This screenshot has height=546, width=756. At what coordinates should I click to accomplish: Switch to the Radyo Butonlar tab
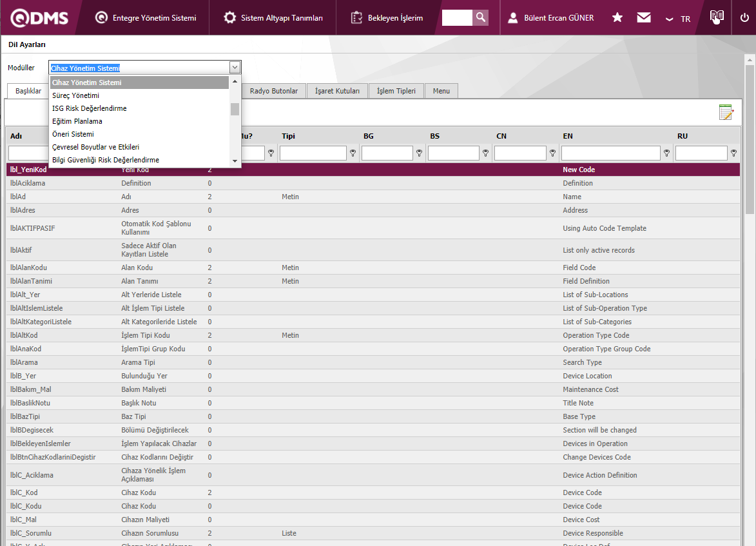274,91
